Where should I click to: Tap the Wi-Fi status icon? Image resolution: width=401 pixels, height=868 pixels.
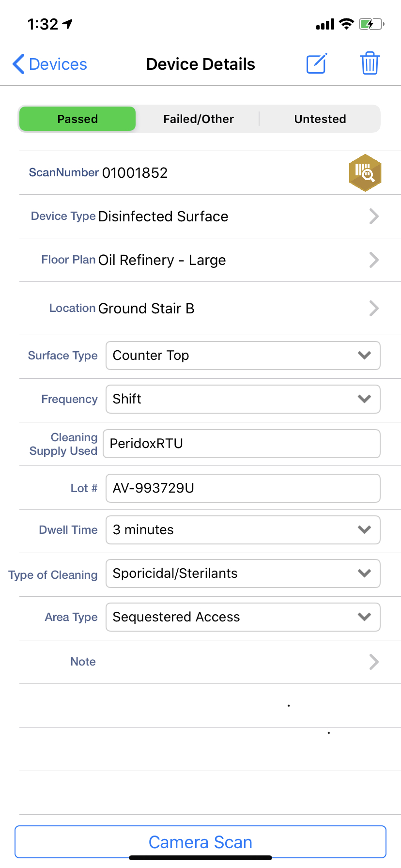click(x=346, y=24)
